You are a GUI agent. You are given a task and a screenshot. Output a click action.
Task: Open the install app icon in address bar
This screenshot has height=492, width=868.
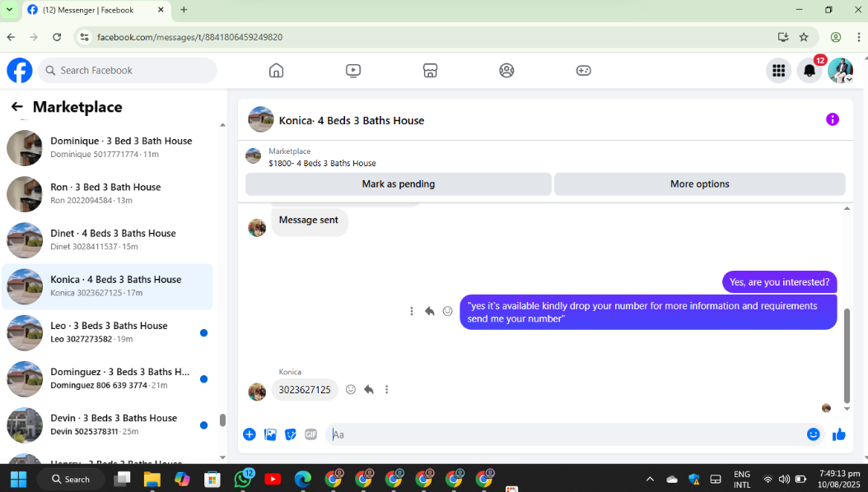pyautogui.click(x=782, y=37)
